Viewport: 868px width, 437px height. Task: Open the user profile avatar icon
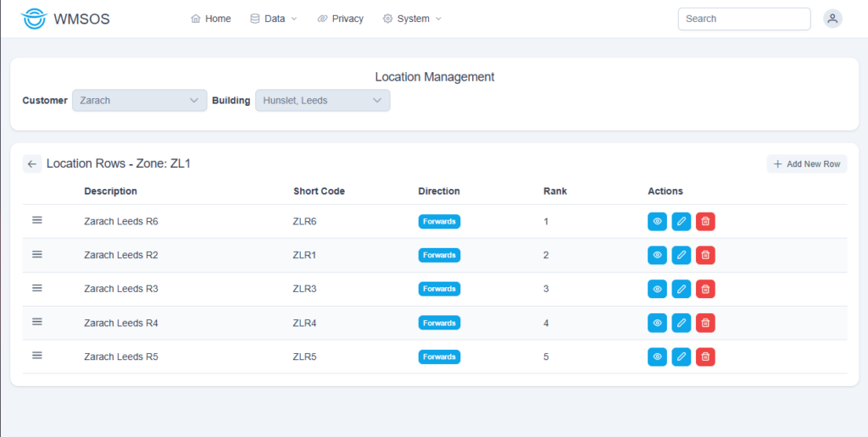point(832,19)
